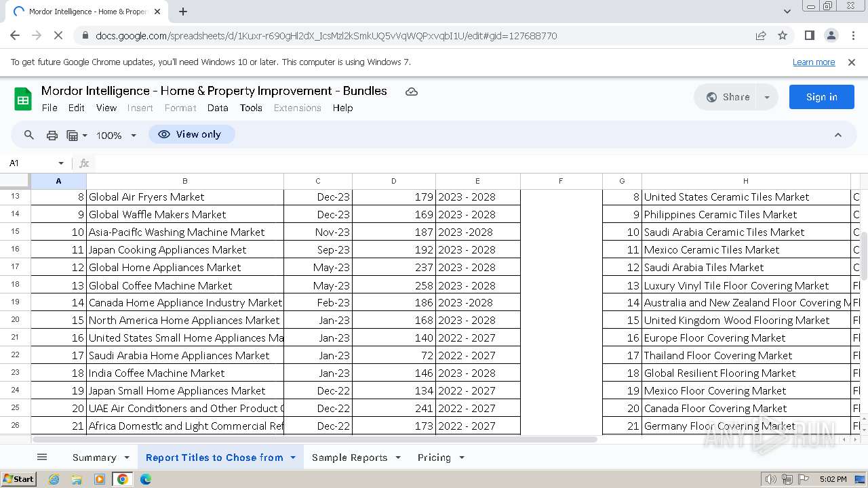Open the View menu
Viewport: 868px width, 488px height.
pos(106,108)
